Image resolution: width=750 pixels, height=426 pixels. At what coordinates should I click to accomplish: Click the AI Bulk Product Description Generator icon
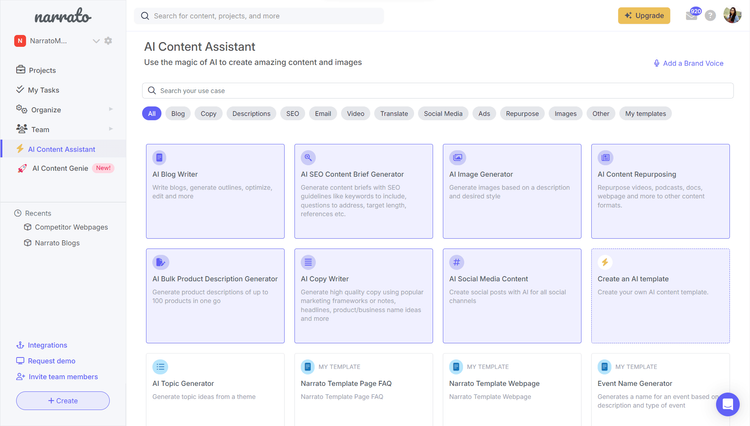click(160, 262)
